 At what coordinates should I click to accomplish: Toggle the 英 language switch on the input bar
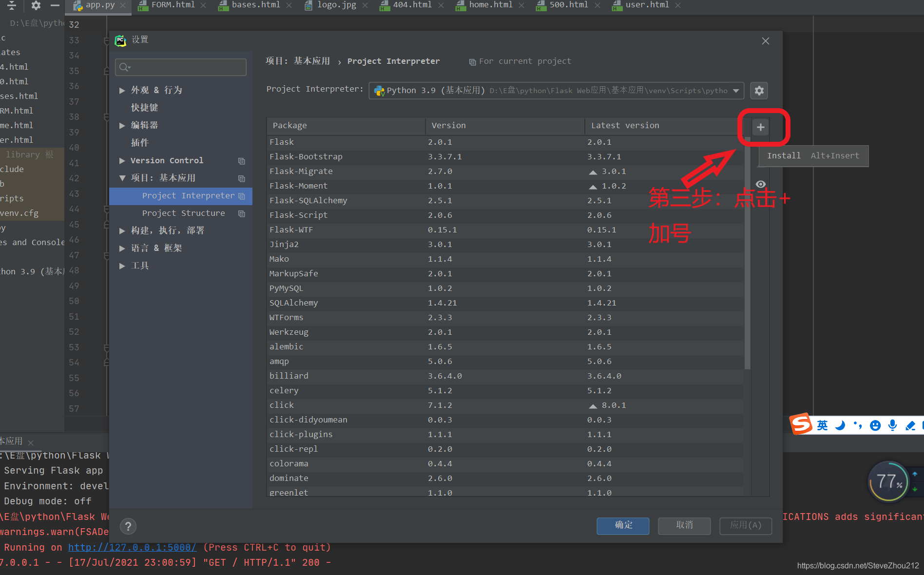click(x=822, y=424)
